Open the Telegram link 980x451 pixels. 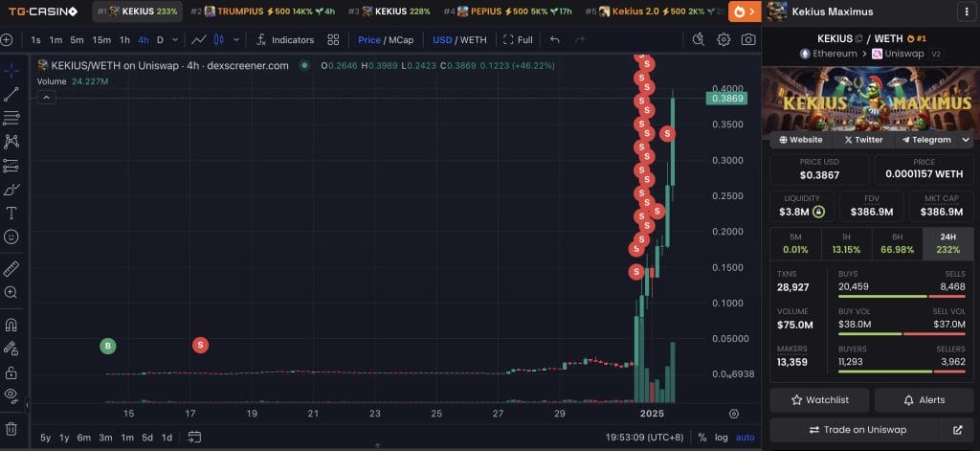[926, 140]
